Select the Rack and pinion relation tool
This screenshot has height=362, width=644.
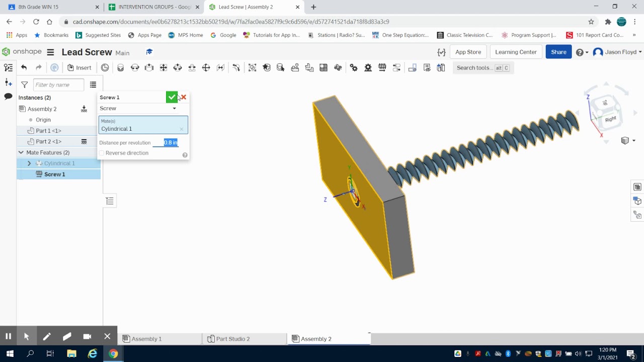click(368, 67)
